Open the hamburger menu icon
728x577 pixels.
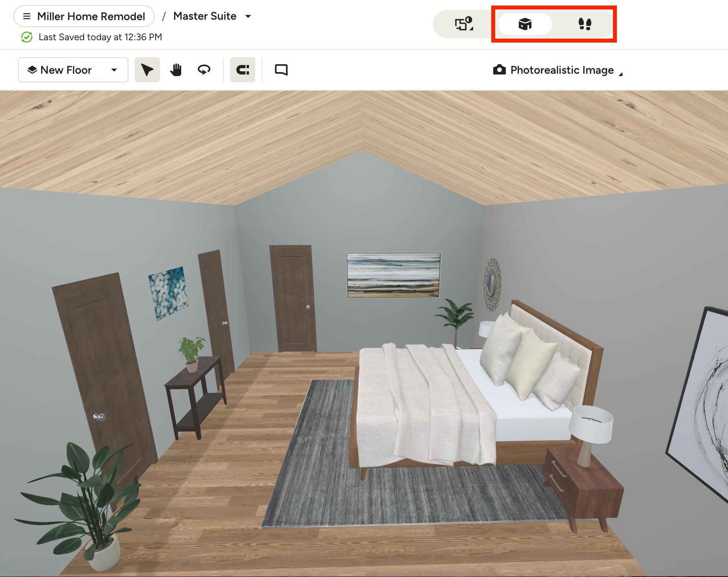(x=27, y=16)
